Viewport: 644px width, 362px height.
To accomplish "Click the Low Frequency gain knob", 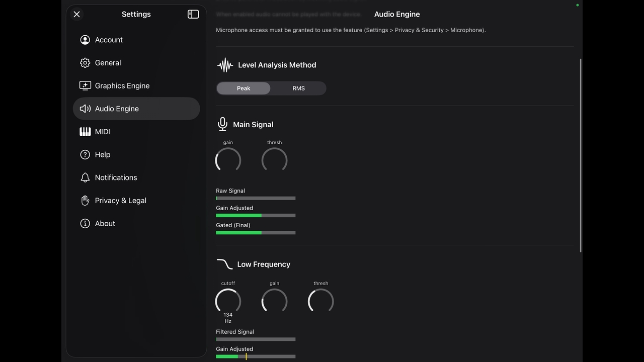I will [x=274, y=301].
